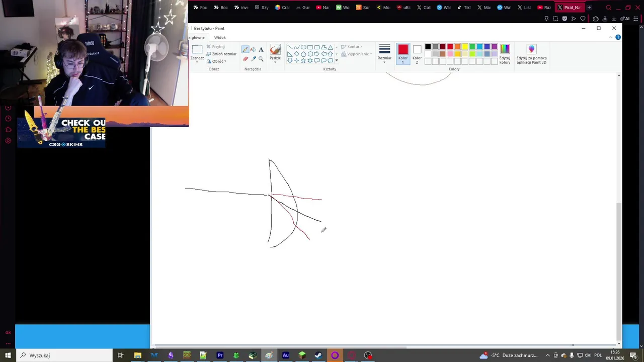The height and width of the screenshot is (362, 644).
Task: Pick the purple color swatch
Action: coord(495,47)
